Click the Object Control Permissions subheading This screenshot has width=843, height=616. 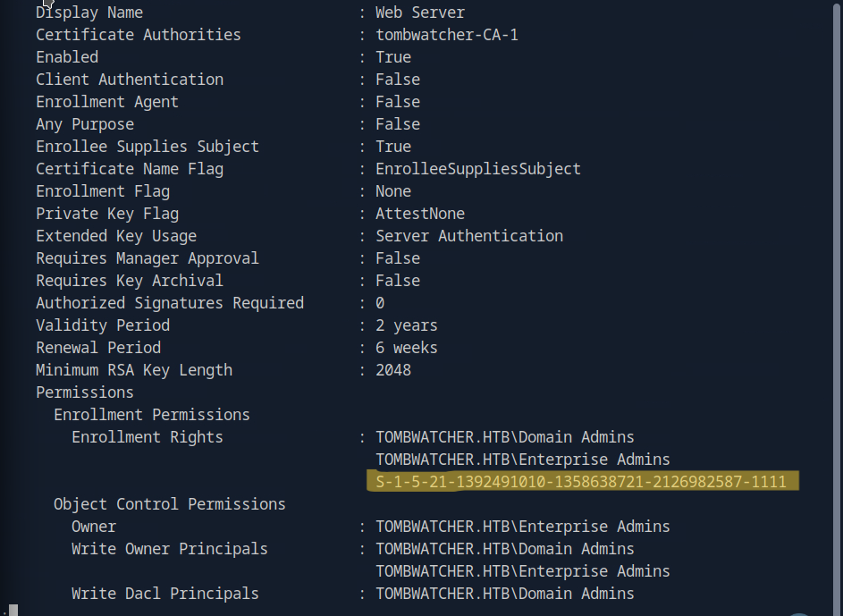tap(169, 504)
